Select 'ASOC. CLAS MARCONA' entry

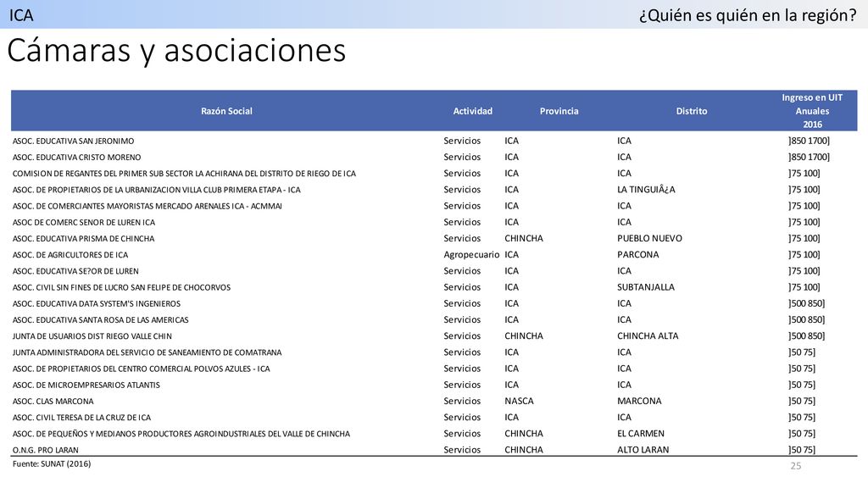[53, 401]
